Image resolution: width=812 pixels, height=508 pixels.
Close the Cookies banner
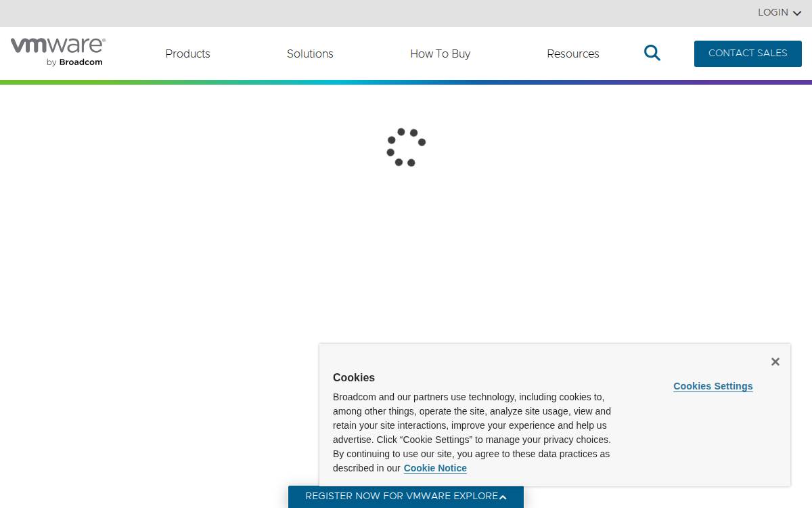[775, 362]
